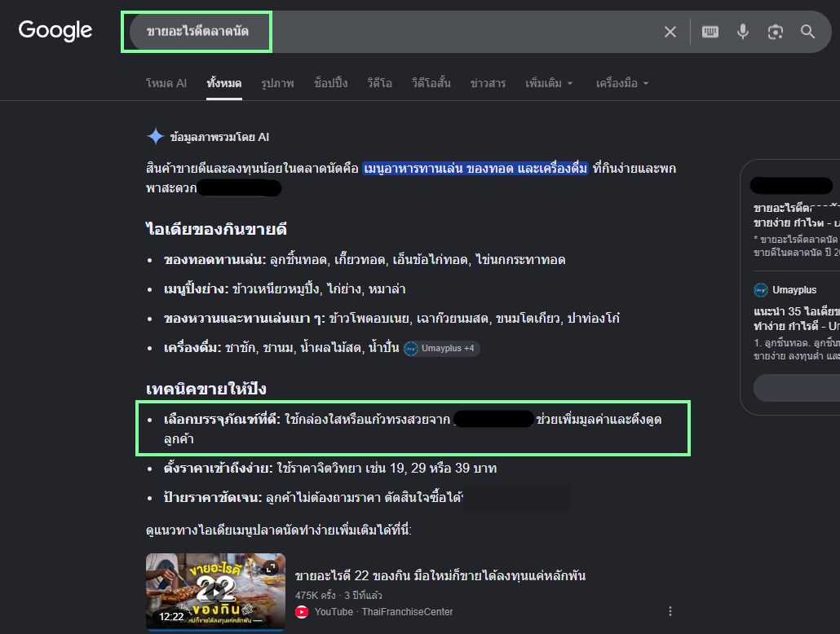Viewport: 840px width, 634px height.
Task: Start voice search with microphone icon
Action: pos(742,32)
